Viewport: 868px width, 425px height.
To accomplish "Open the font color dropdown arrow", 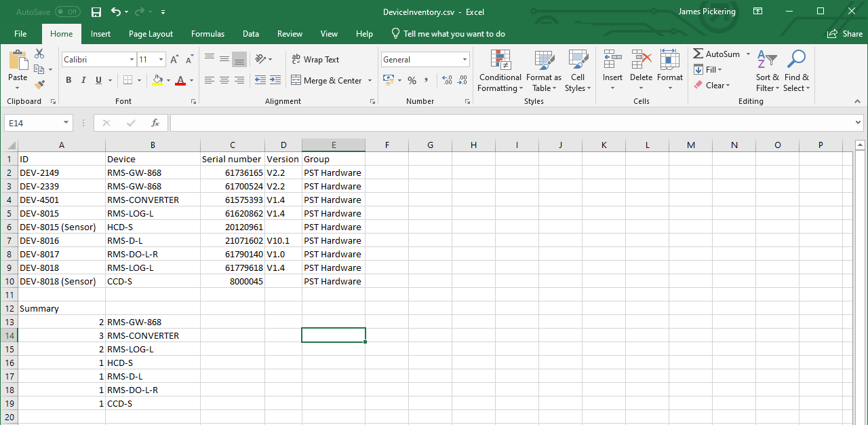I will [x=191, y=80].
